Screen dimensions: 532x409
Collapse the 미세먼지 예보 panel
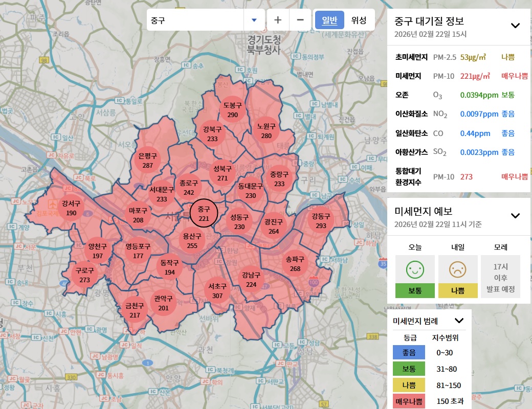pyautogui.click(x=515, y=216)
